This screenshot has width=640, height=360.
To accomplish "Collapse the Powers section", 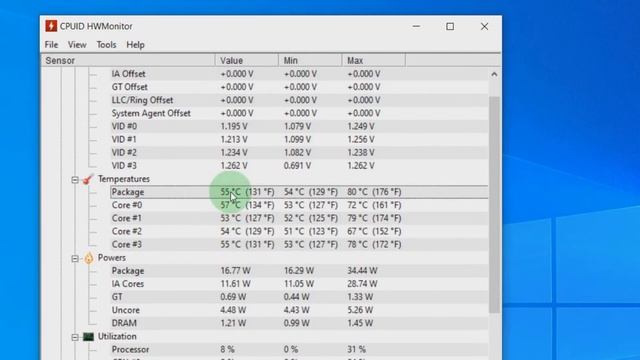I will tap(75, 258).
